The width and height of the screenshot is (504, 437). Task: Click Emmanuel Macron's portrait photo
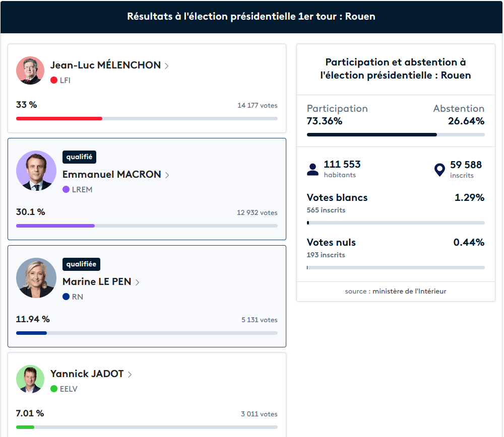(36, 171)
